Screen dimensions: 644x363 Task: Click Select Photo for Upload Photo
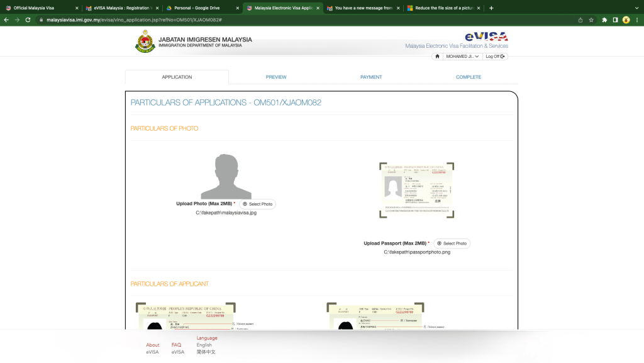point(257,204)
